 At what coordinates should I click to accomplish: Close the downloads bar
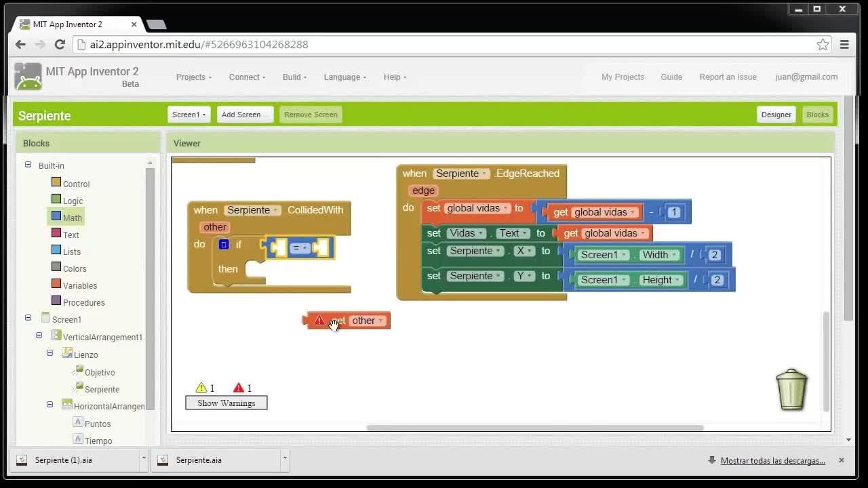[x=841, y=460]
